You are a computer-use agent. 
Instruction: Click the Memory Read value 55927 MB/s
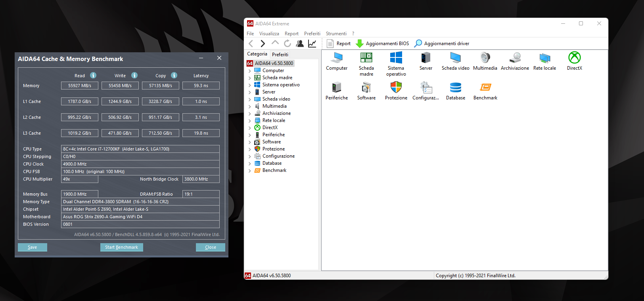click(80, 86)
